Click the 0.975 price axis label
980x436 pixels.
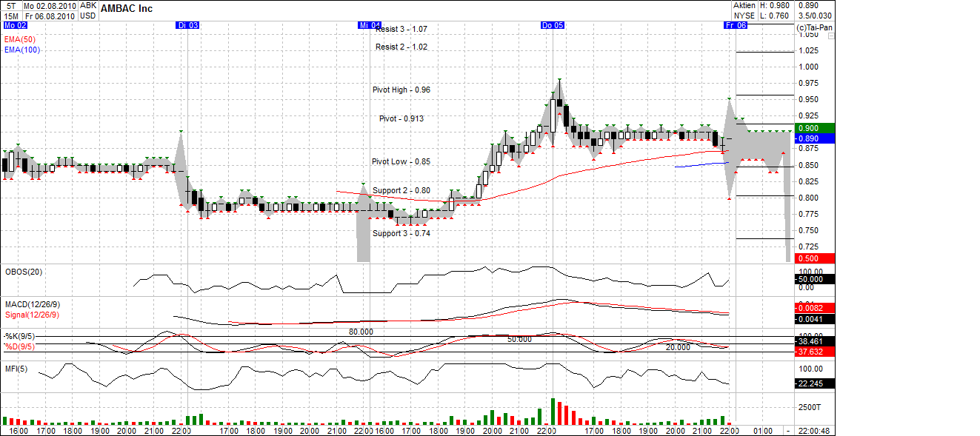[x=808, y=84]
